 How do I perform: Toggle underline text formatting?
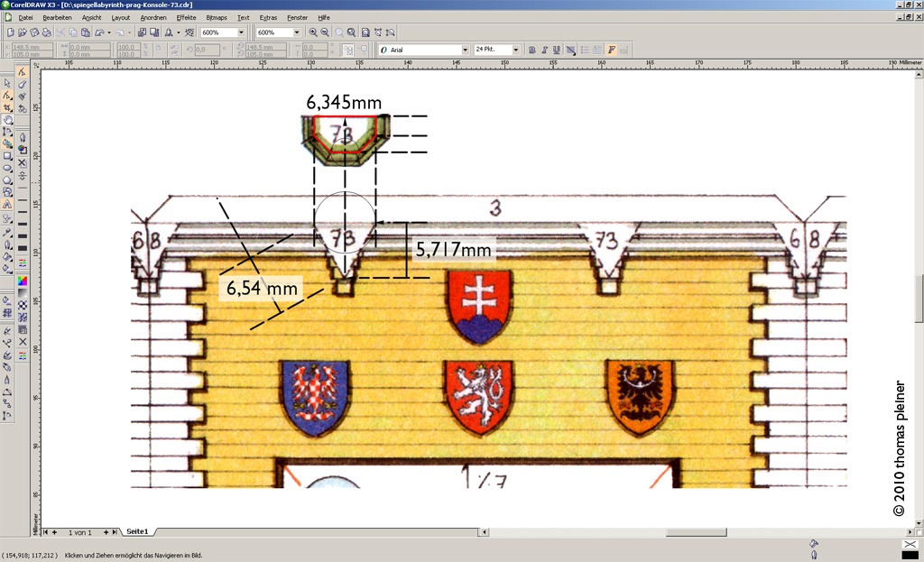556,50
